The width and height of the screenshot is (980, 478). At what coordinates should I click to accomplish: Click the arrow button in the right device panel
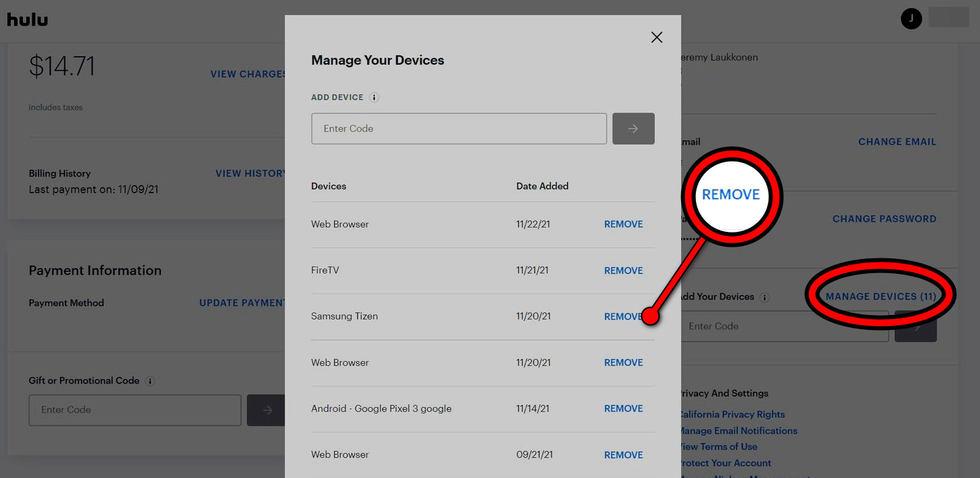915,326
